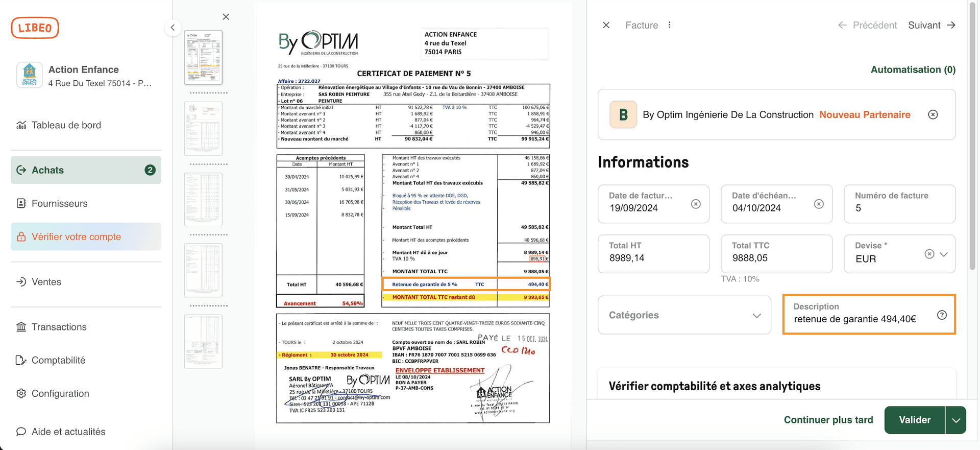Image resolution: width=980 pixels, height=450 pixels.
Task: Click 'CERTIFICAT DE PAIEMENT N° 5' in document
Action: [414, 74]
